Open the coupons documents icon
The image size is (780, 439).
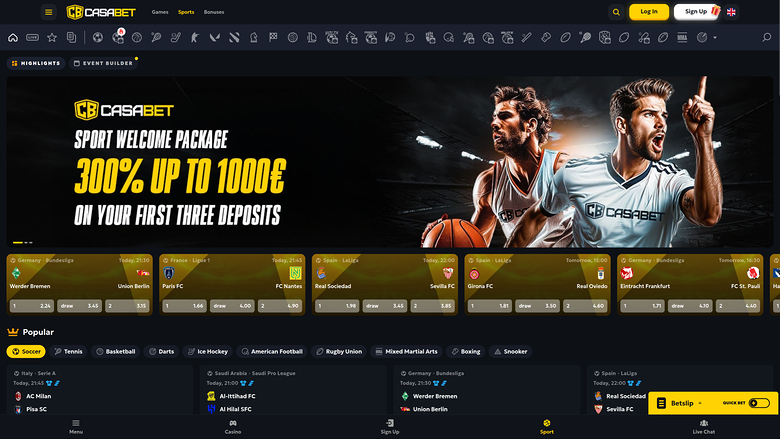(x=71, y=37)
